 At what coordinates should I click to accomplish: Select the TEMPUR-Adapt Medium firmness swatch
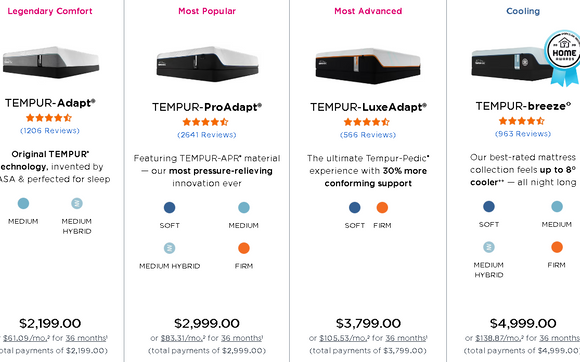[x=23, y=203]
